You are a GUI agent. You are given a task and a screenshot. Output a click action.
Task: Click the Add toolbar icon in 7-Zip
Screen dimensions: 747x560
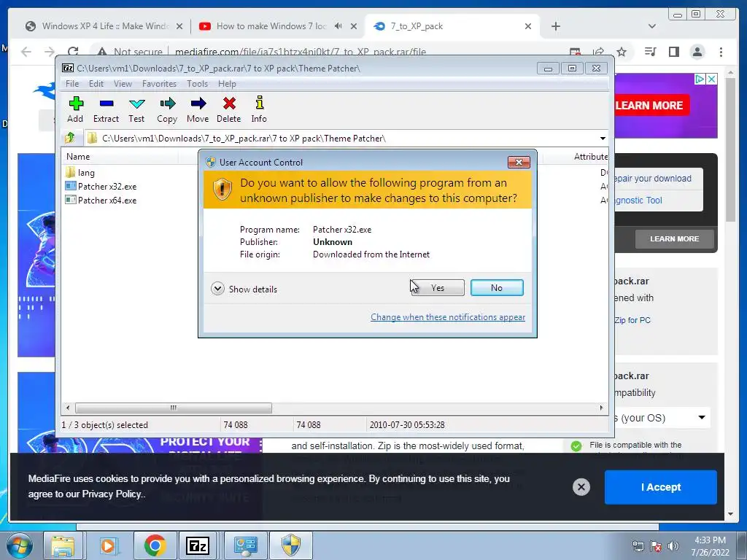coord(75,109)
